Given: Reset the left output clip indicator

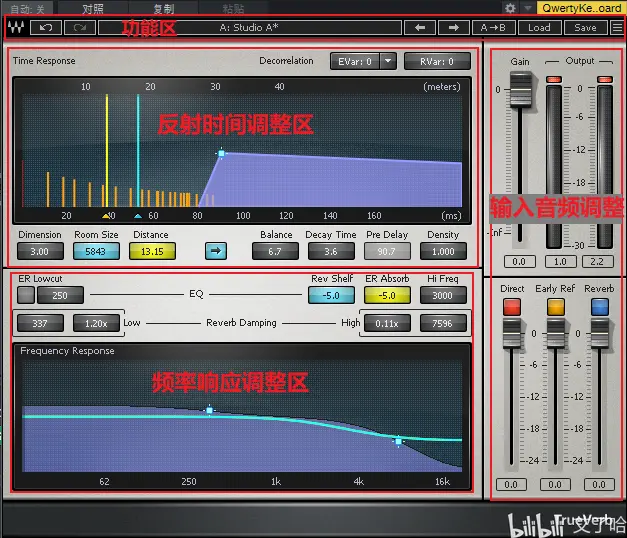Looking at the screenshot, I should click(554, 79).
